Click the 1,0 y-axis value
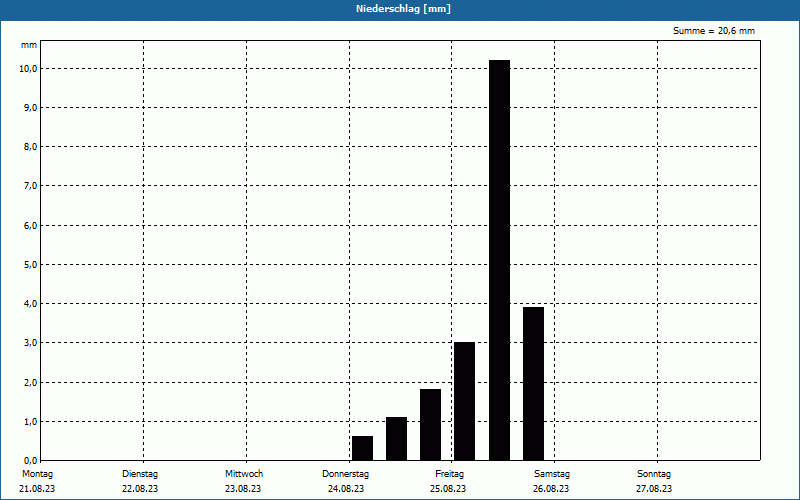This screenshot has width=800, height=500. click(x=30, y=421)
